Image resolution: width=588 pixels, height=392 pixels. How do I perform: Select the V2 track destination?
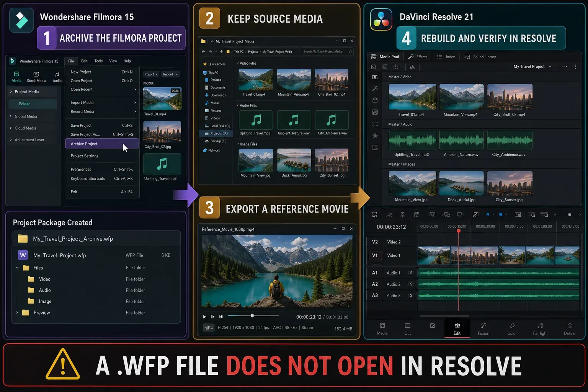(x=375, y=242)
